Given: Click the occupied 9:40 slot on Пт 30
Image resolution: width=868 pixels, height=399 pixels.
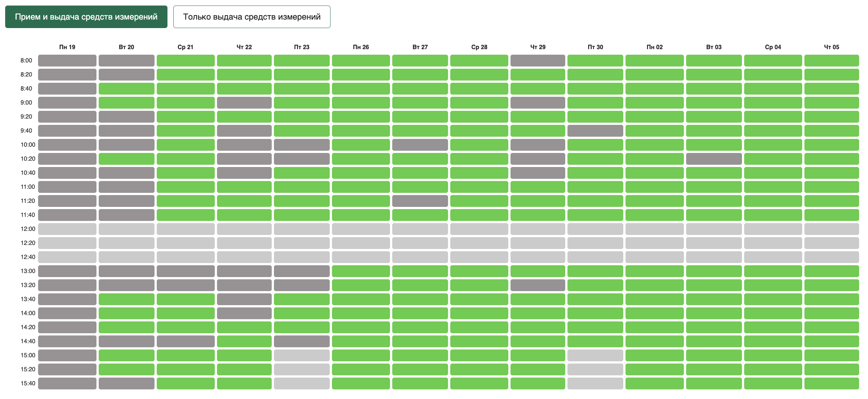Looking at the screenshot, I should [595, 131].
